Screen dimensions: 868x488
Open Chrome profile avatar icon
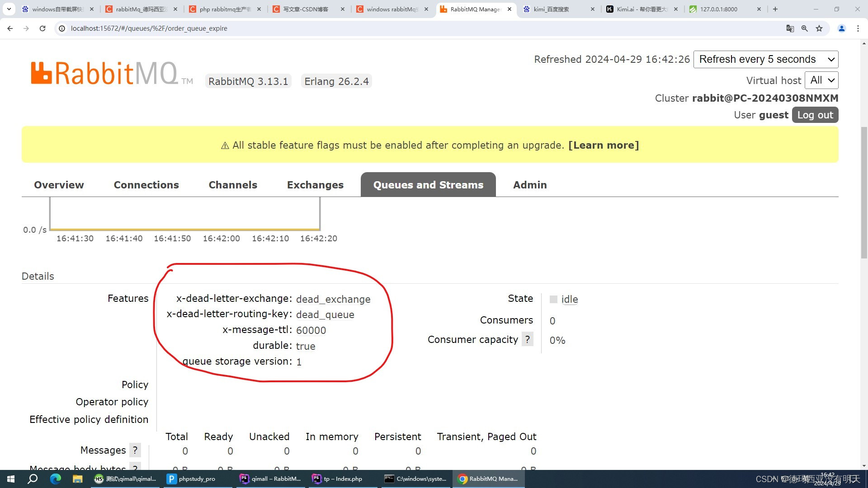click(x=842, y=28)
